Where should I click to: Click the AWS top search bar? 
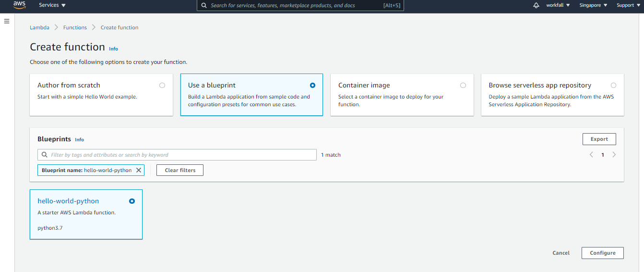(300, 5)
